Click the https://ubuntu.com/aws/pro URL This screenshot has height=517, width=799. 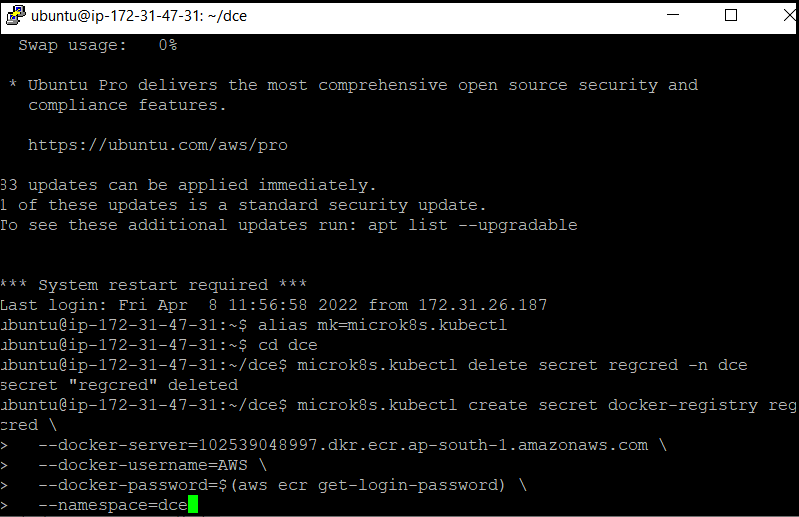[157, 145]
